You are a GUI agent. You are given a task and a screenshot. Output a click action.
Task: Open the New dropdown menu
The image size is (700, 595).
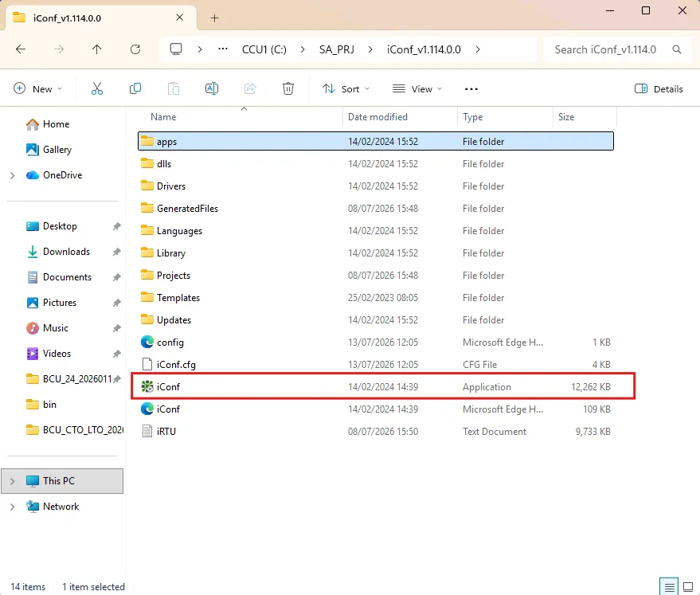(x=38, y=89)
